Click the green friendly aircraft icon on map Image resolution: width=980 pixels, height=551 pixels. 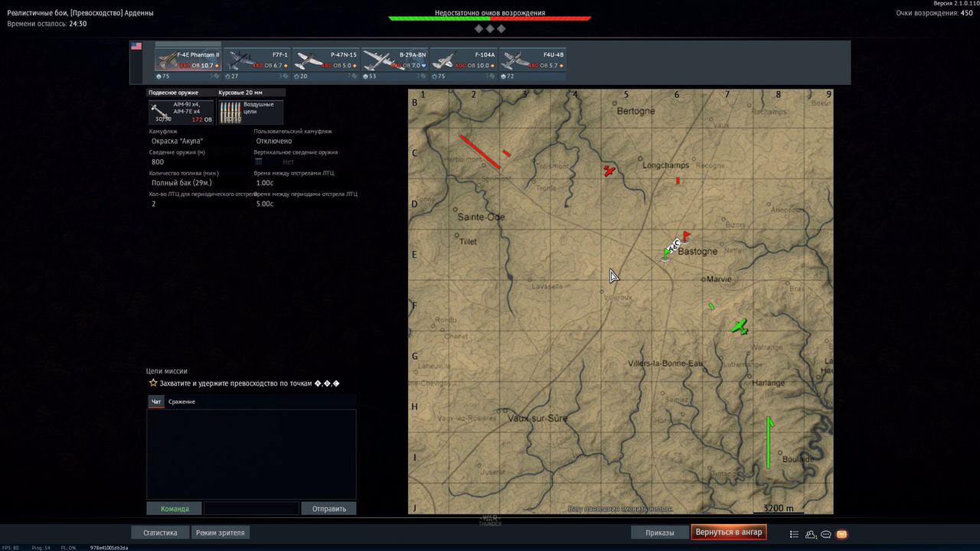pos(740,327)
